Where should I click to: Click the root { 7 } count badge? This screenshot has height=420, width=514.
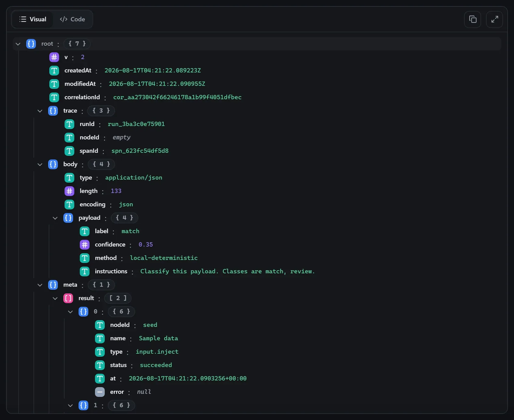tap(77, 44)
